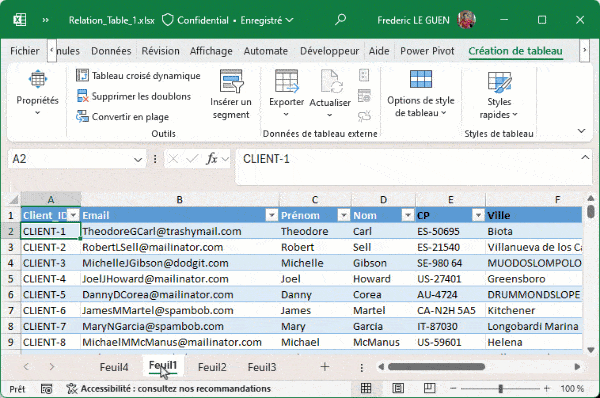Switch to the Révision ribbon tab
Viewport: 600px width, 398px height.
click(x=160, y=51)
